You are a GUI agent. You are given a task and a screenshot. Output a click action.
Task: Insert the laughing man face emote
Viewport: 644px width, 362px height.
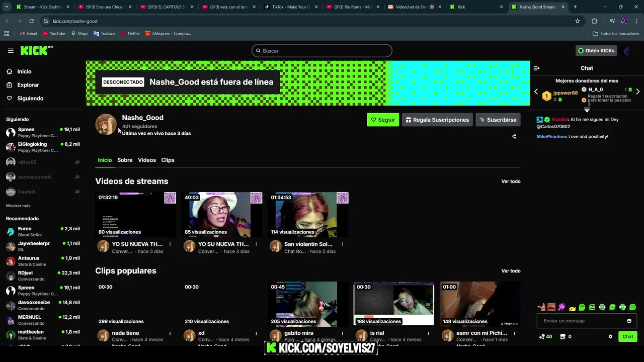tap(551, 307)
